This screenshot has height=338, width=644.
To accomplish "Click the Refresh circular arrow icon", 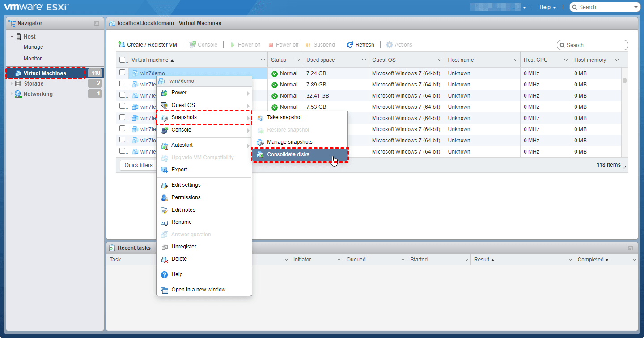I will tap(350, 45).
